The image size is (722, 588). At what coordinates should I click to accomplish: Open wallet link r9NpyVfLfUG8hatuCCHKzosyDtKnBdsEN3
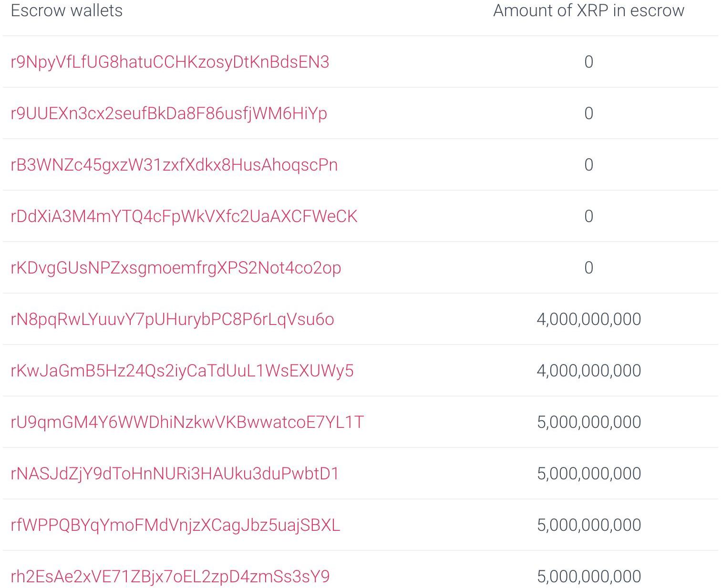pos(170,62)
